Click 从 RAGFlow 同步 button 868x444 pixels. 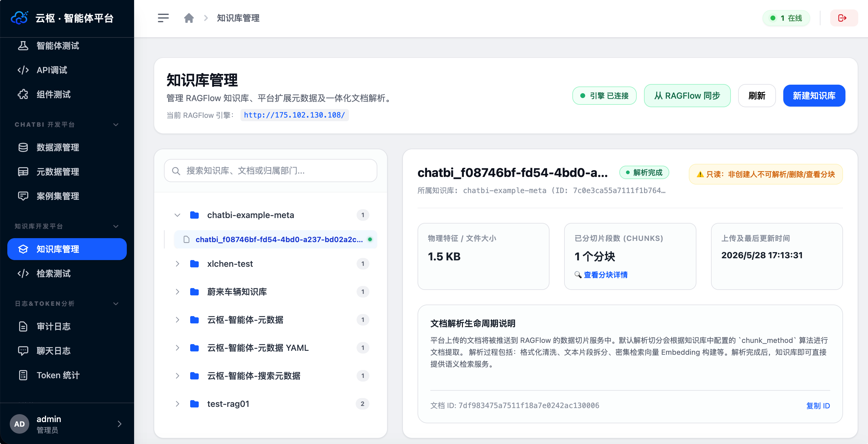point(687,96)
